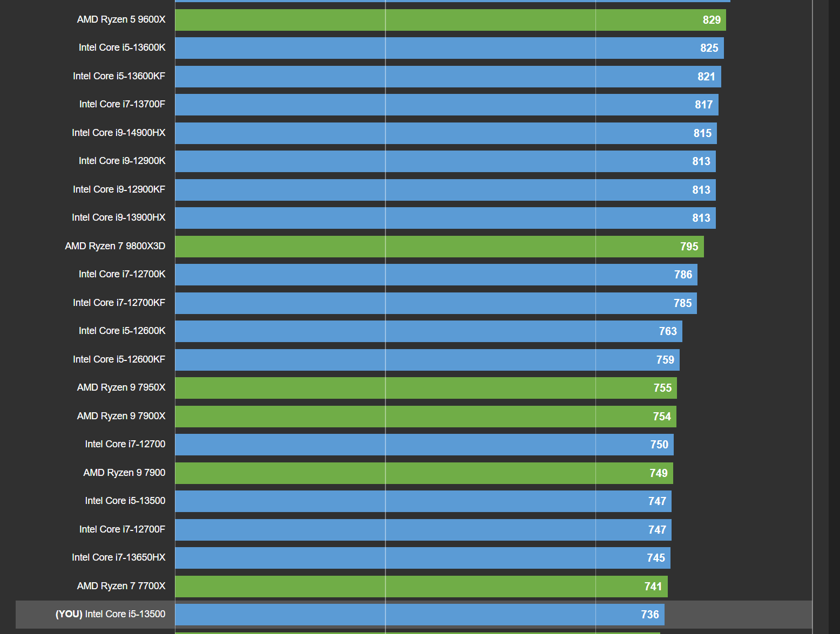Click the bar scoring 759
The image size is (840, 634).
click(427, 360)
